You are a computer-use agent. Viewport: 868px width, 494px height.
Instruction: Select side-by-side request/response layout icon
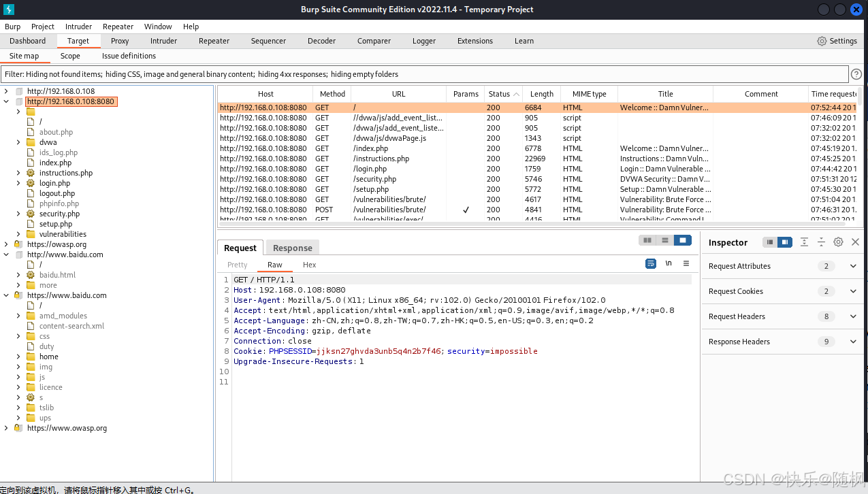coord(647,240)
